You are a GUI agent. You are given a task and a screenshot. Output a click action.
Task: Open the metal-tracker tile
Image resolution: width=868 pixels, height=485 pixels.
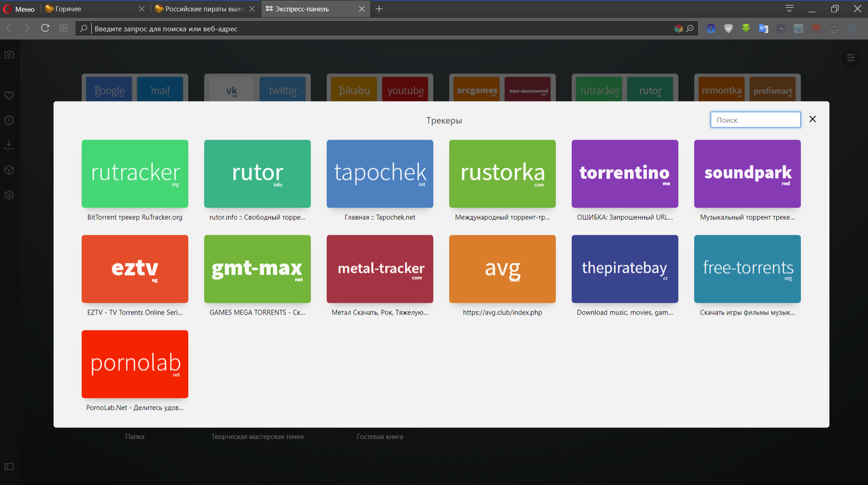point(380,269)
